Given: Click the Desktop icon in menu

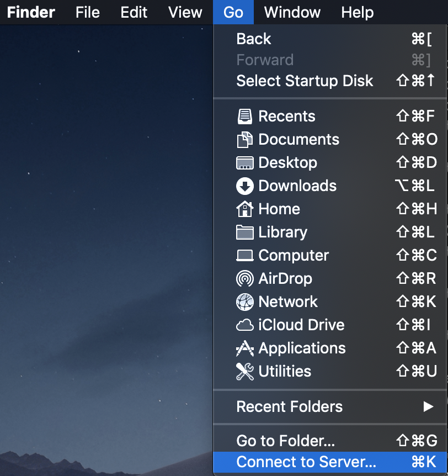Looking at the screenshot, I should pos(244,163).
